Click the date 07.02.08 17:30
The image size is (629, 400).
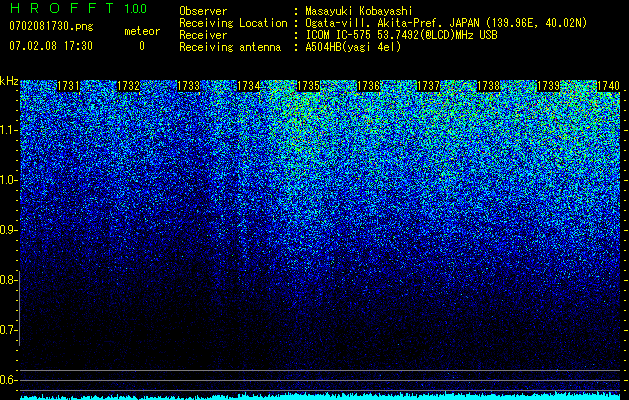[x=51, y=46]
